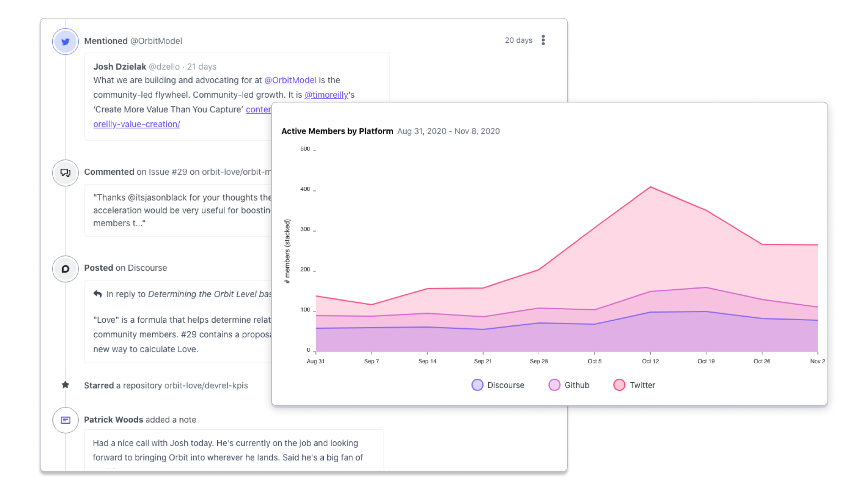Click the Mentioned @OrbitModel heading

pos(133,41)
